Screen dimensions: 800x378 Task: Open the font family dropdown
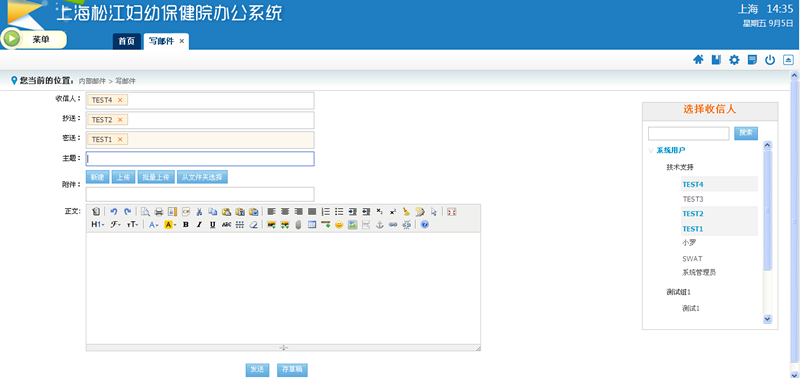(x=115, y=224)
